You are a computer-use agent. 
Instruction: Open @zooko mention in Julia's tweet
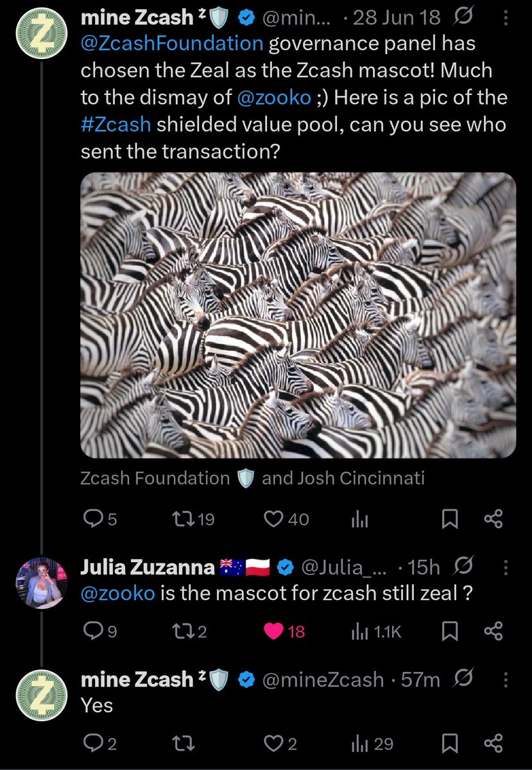(x=117, y=594)
